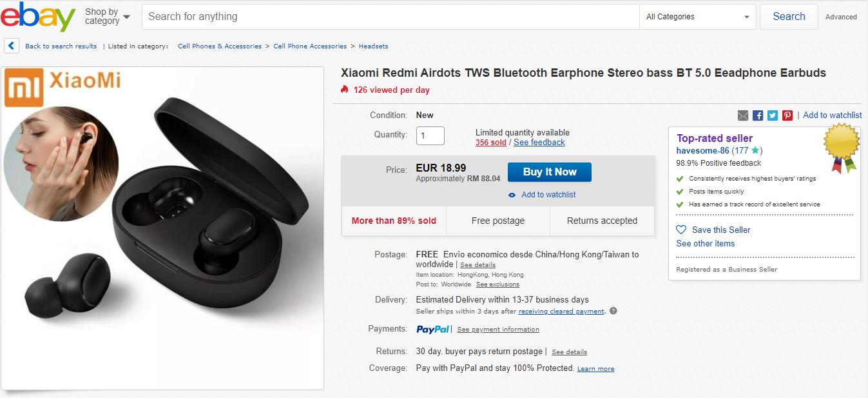
Task: Click the Quantity input field
Action: (x=430, y=135)
